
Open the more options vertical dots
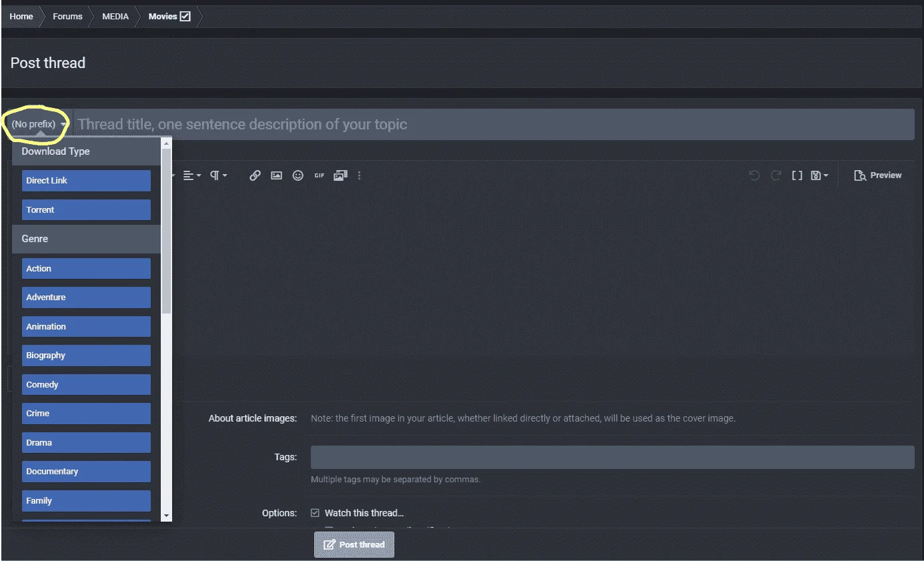tap(360, 175)
